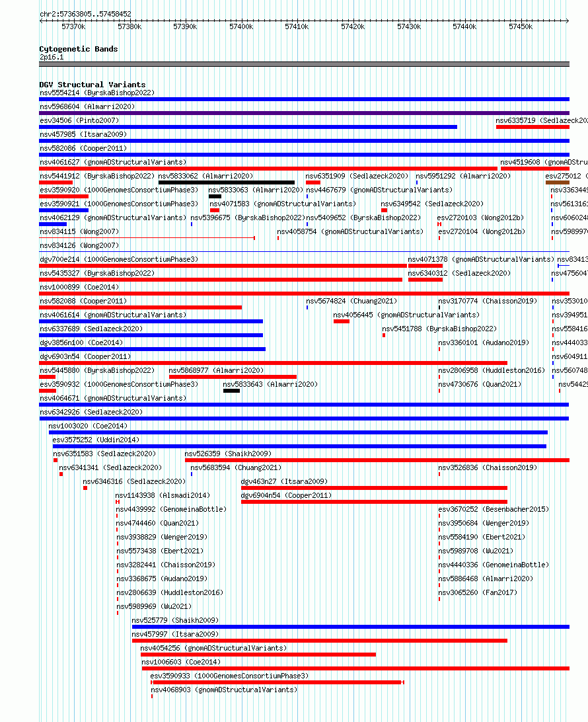
Task: Open nsv5435327 (ByrskaBishop2022) variant
Action: click(97, 273)
